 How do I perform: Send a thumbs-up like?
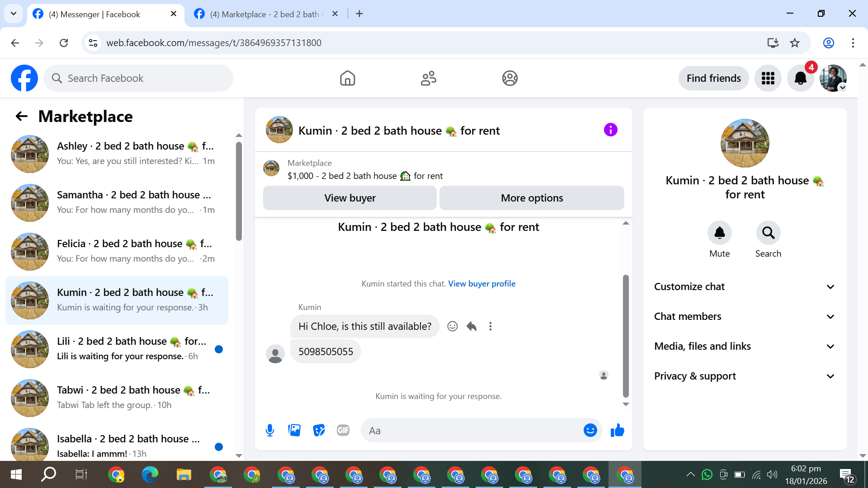(x=617, y=431)
